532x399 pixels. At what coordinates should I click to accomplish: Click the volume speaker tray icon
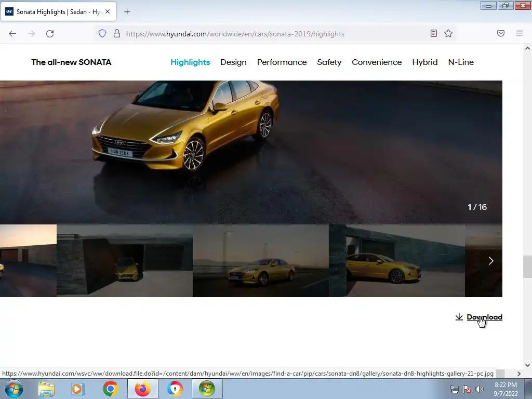(479, 390)
